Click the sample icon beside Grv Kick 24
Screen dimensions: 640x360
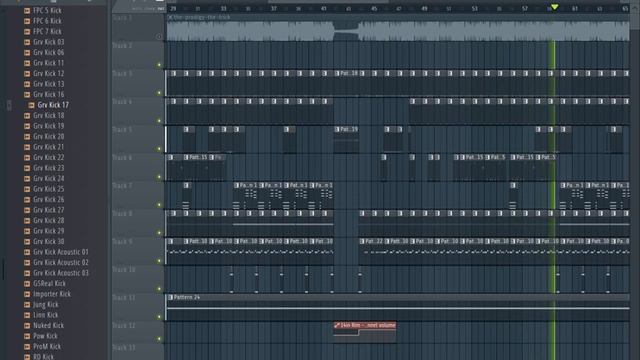coord(27,178)
